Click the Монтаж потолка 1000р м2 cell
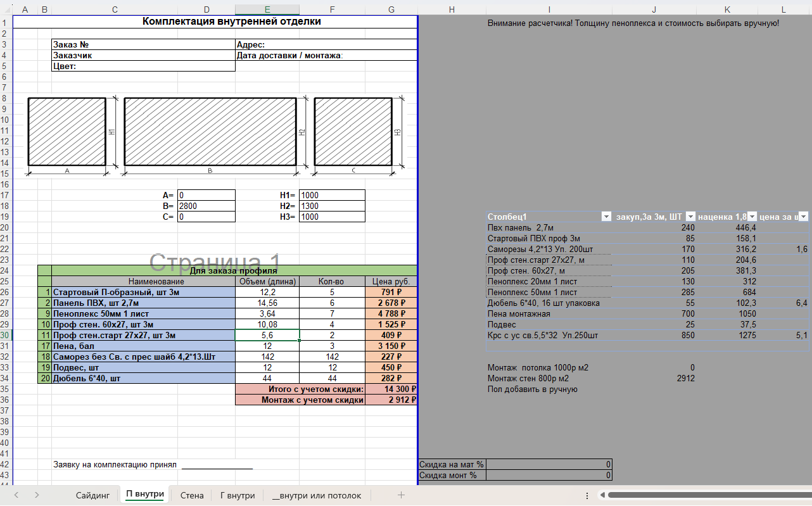 (549, 367)
